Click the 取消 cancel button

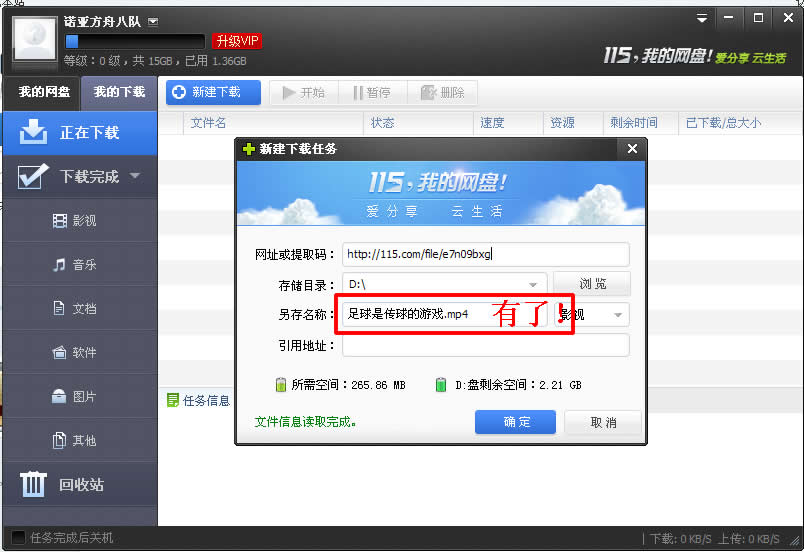pos(602,423)
